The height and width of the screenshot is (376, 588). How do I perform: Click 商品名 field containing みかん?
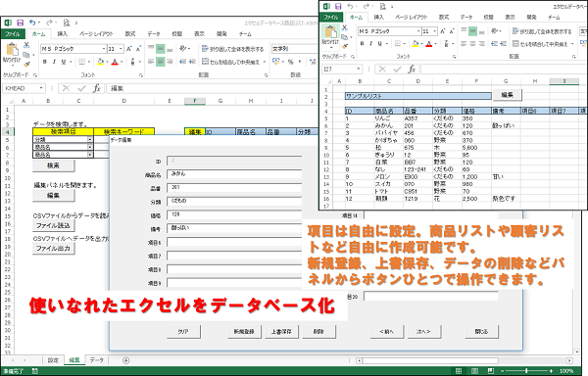(234, 174)
